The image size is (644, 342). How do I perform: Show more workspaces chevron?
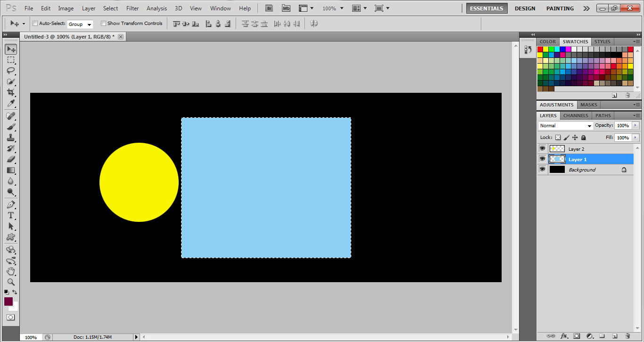pos(586,8)
